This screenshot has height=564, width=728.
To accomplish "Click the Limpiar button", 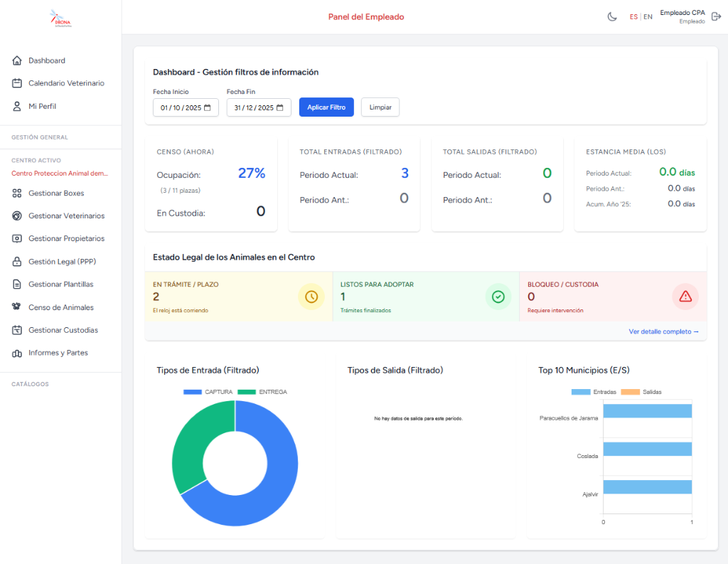I will coord(380,107).
